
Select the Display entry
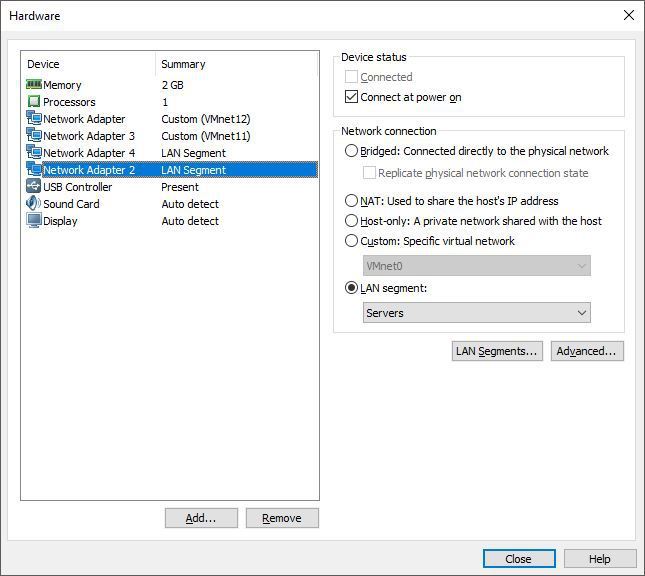coord(60,221)
